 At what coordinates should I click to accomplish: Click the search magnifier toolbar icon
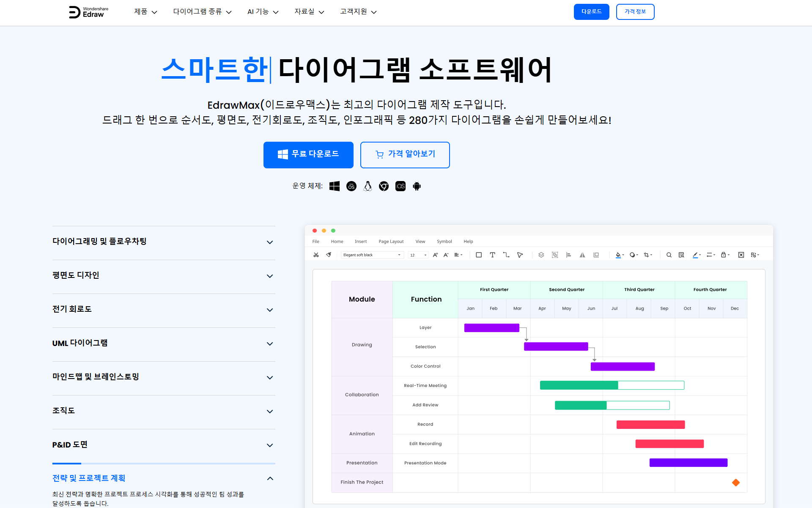point(669,255)
